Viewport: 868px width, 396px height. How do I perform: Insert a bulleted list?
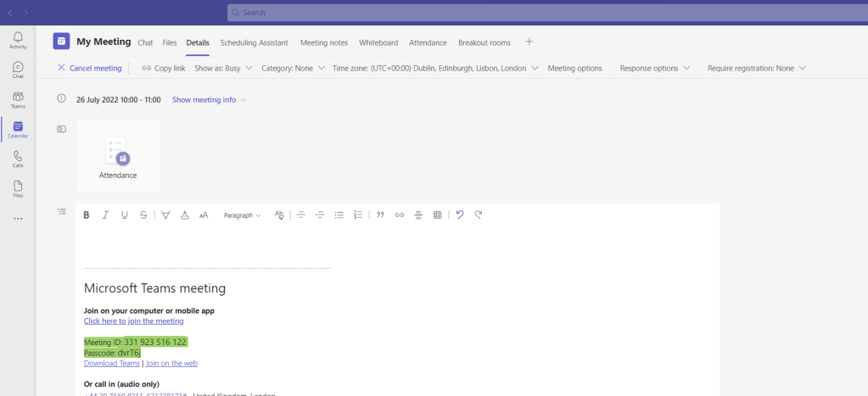pyautogui.click(x=339, y=215)
